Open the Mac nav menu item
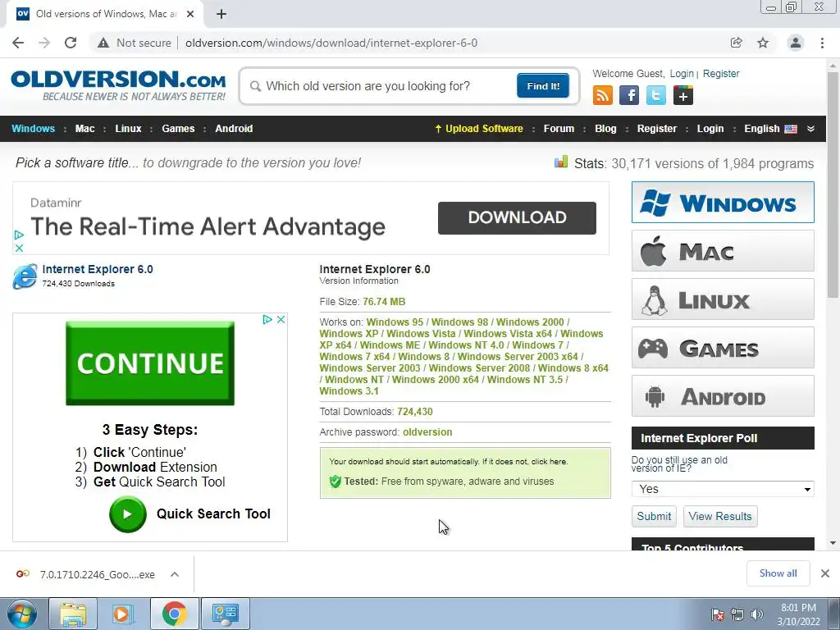 tap(84, 129)
